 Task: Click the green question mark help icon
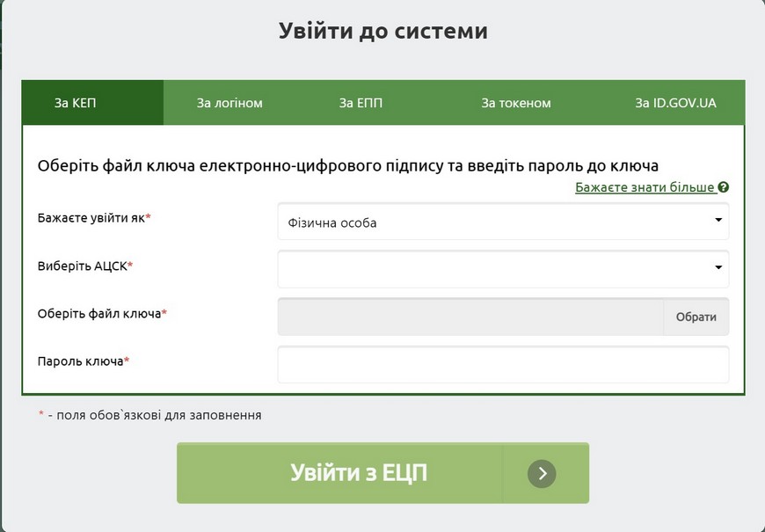pos(724,187)
